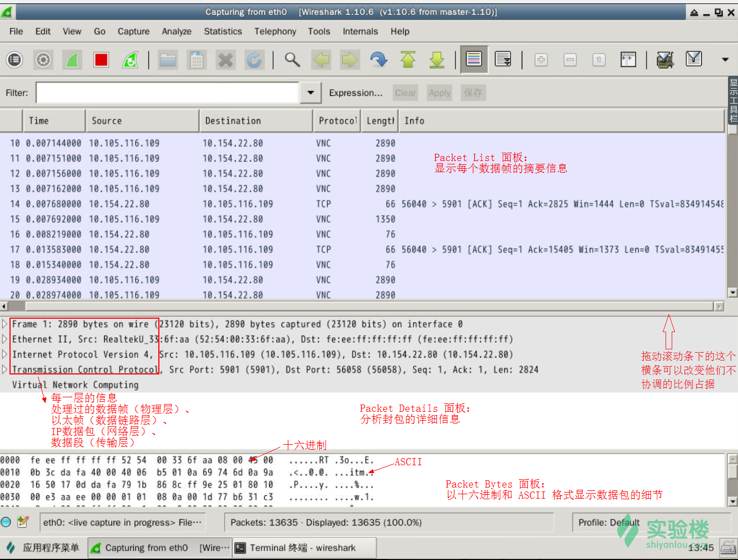Click the capture options gear icon

coord(43,60)
